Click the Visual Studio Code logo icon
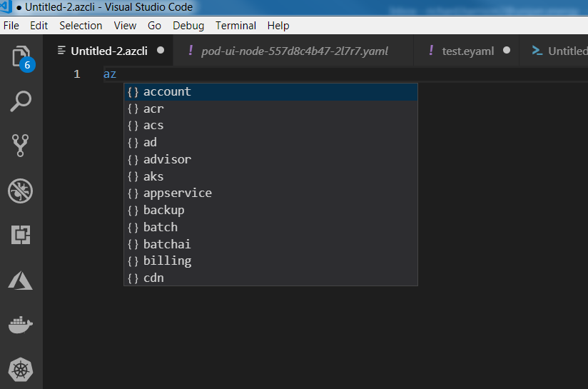 click(x=6, y=6)
